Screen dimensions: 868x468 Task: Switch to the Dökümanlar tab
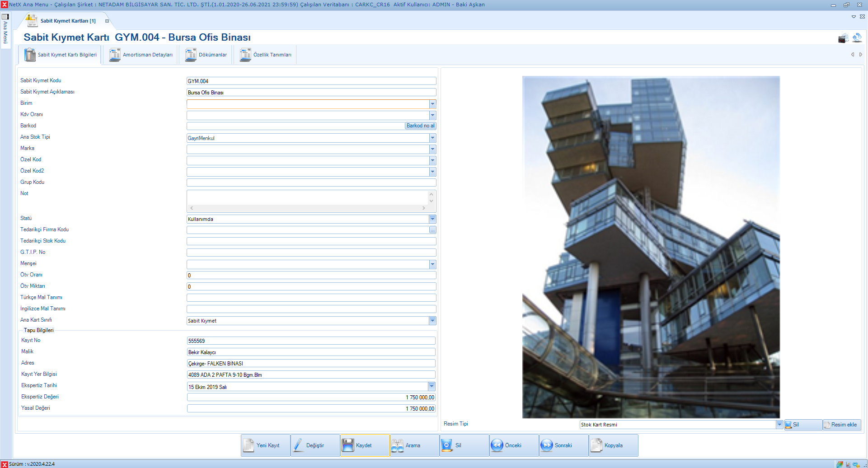[x=206, y=55]
